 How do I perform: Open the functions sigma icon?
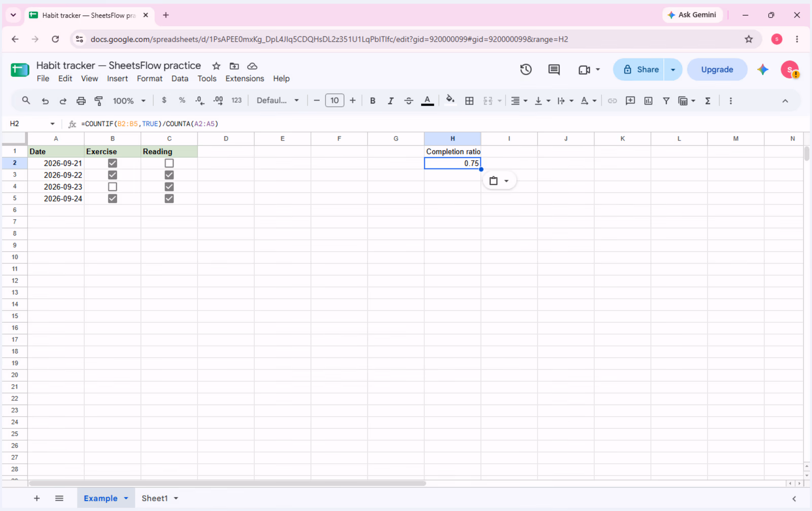click(x=707, y=101)
